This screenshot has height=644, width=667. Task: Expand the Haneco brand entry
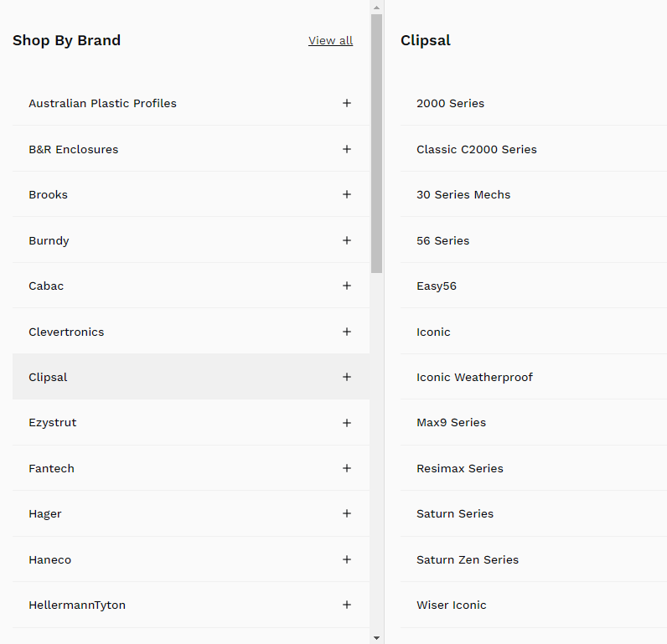[347, 559]
